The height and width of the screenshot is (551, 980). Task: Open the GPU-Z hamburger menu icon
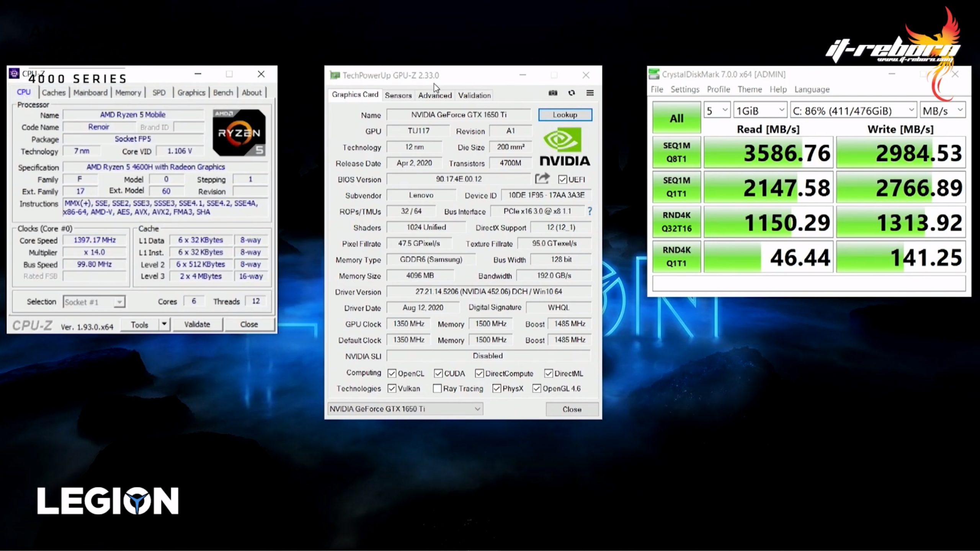point(590,93)
